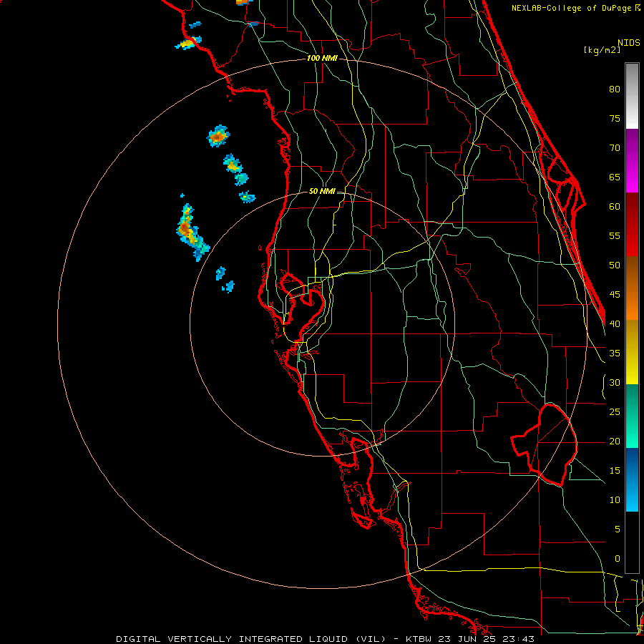Click the "20" scale value
The height and width of the screenshot is (644, 644).
click(615, 441)
